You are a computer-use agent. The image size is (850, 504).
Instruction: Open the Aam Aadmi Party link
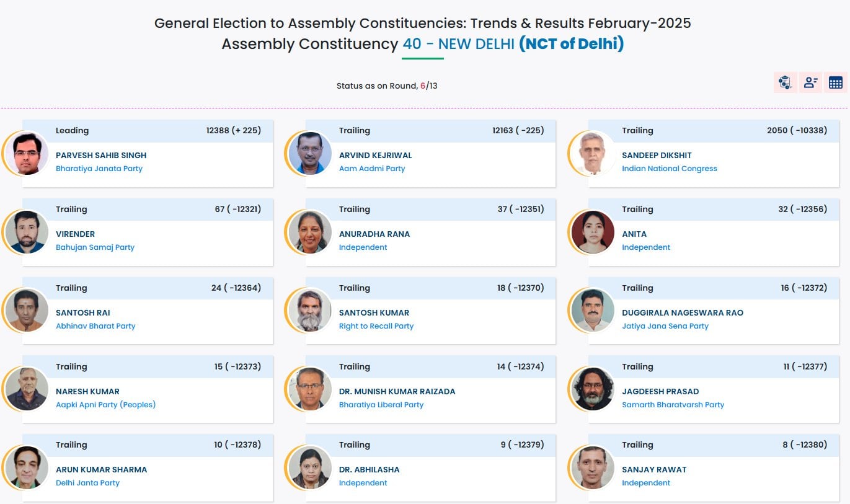click(372, 168)
